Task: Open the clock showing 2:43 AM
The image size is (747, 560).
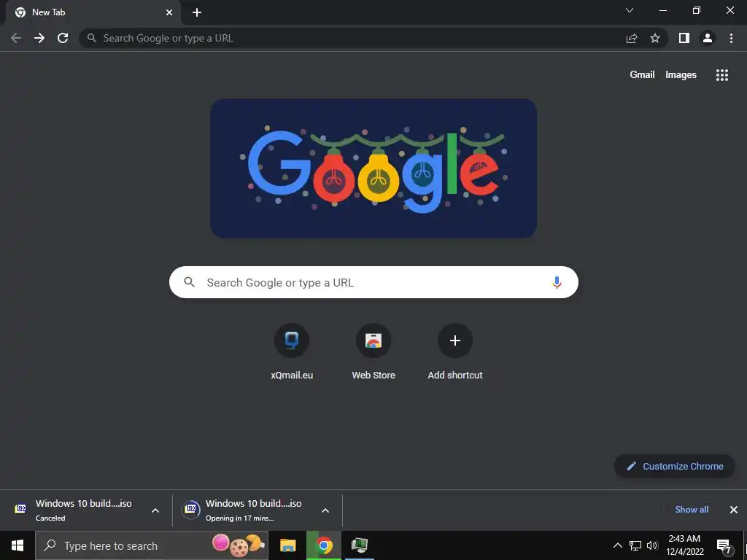Action: tap(684, 545)
